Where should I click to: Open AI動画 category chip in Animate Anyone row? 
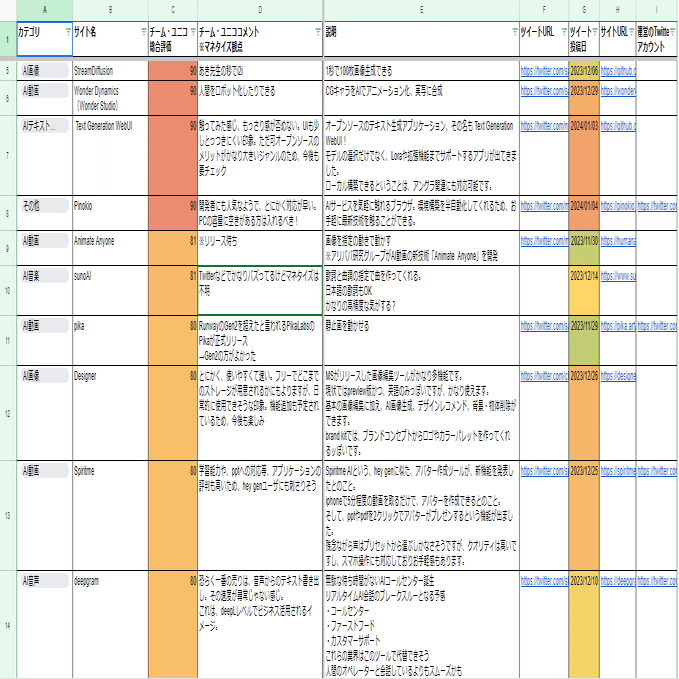[45, 241]
